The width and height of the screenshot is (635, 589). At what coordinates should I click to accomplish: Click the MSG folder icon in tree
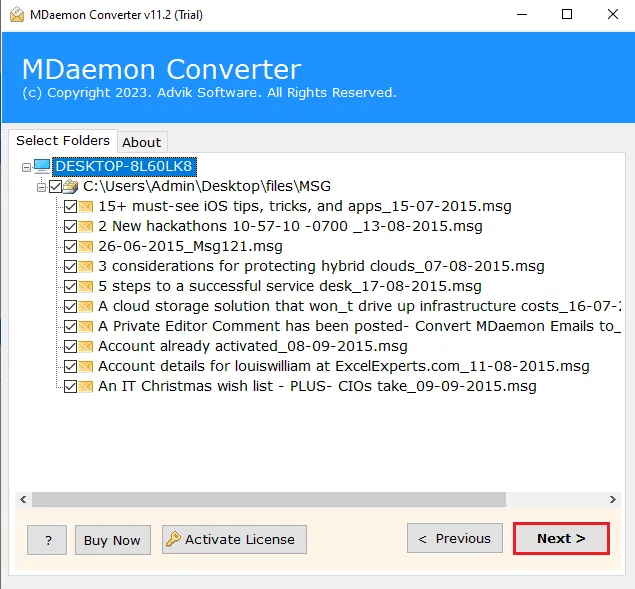(71, 186)
